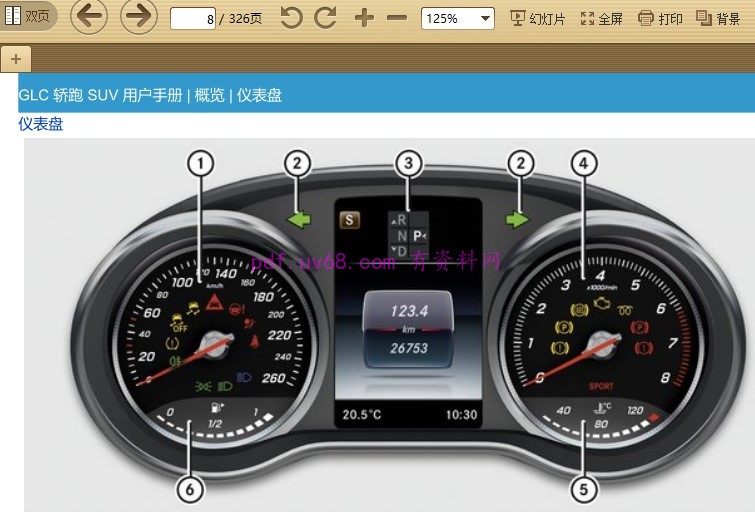Click the page number input field

(x=193, y=18)
